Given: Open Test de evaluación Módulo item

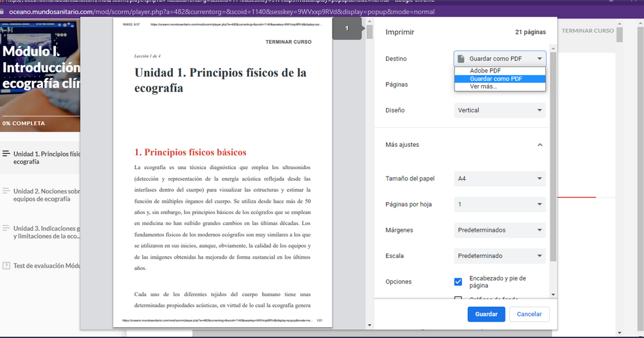Looking at the screenshot, I should coord(41,266).
